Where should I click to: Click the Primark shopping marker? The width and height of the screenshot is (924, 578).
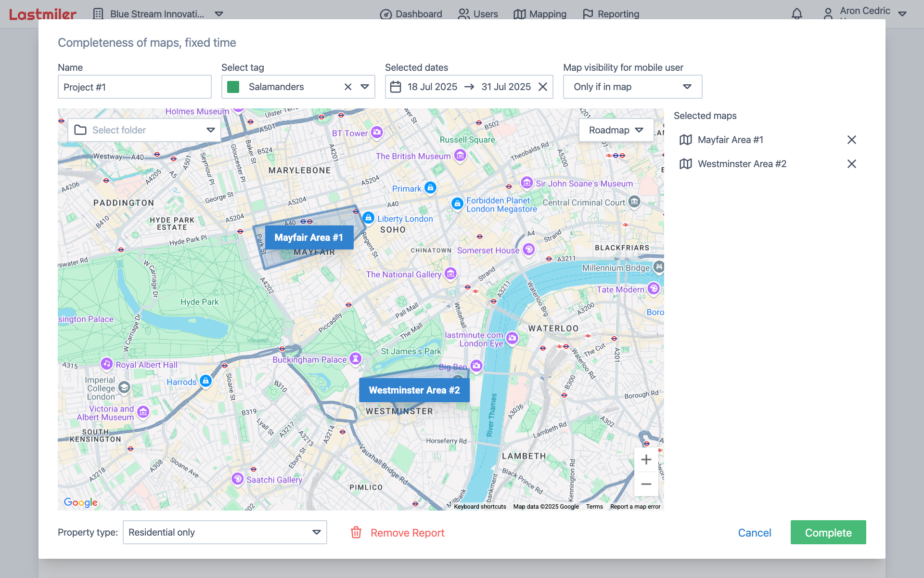click(431, 187)
